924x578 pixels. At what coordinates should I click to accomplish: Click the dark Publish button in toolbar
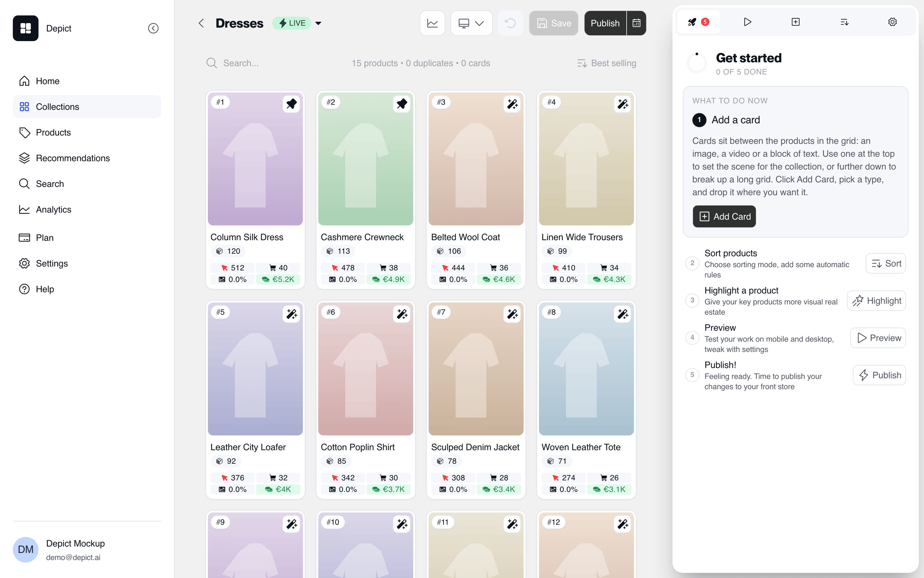click(x=605, y=23)
